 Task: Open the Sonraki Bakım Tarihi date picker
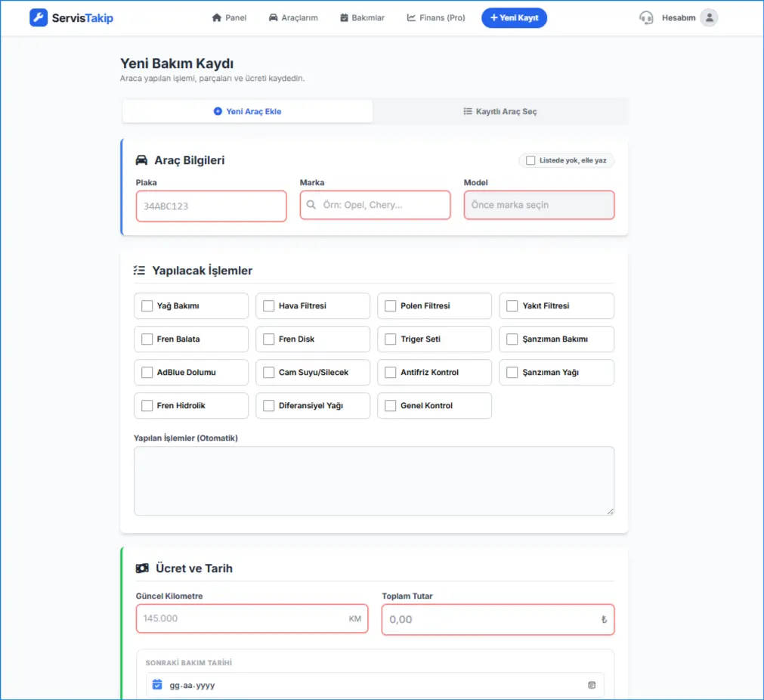[370, 685]
